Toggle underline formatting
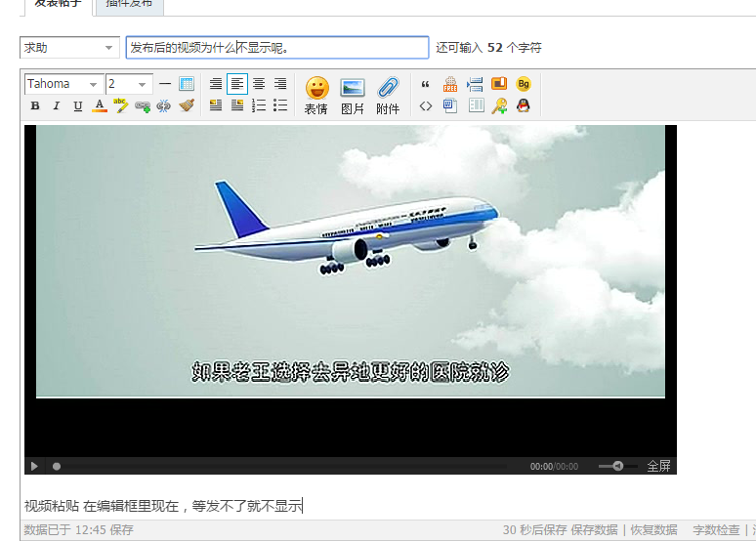Image resolution: width=756 pixels, height=542 pixels. pos(77,105)
